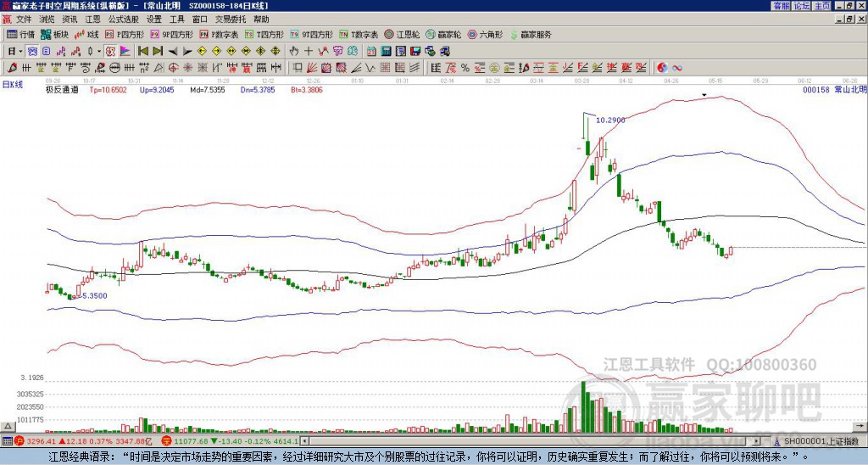868x465 pixels.
Task: Open the P数字表 tool
Action: (x=219, y=34)
